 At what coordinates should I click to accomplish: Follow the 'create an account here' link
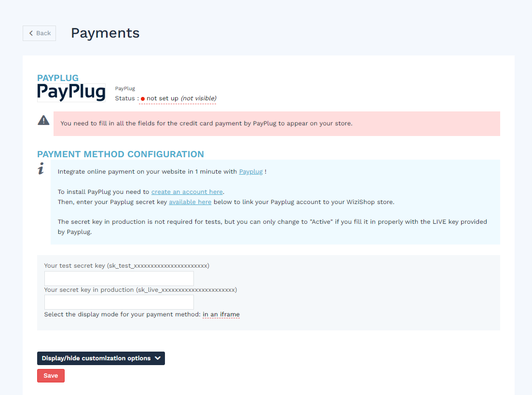[187, 192]
